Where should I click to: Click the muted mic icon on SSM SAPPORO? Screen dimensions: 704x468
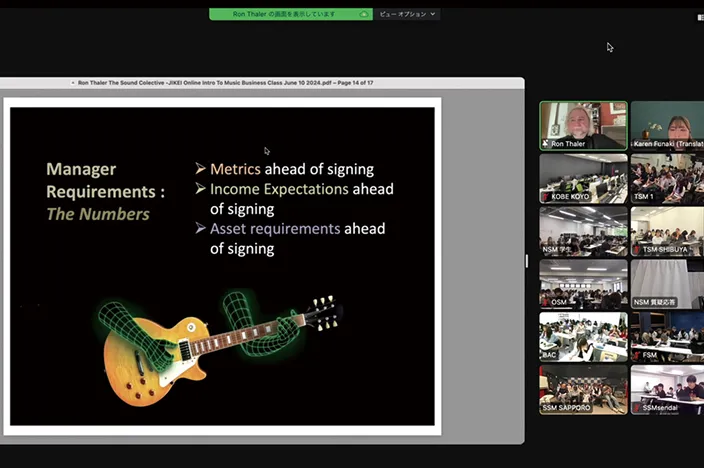[546, 408]
